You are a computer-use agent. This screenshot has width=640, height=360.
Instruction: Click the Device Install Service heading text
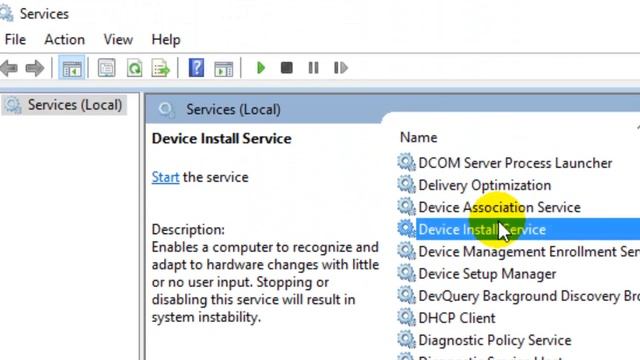pyautogui.click(x=222, y=139)
